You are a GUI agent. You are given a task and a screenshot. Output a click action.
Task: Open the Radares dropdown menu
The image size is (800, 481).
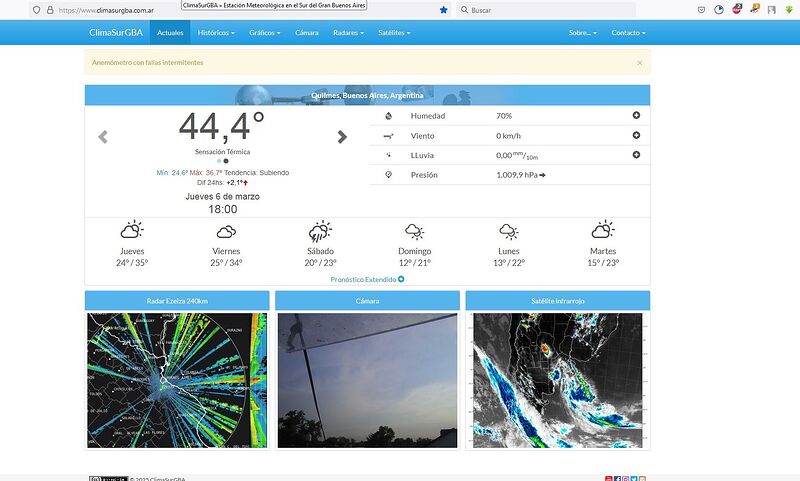pos(349,32)
